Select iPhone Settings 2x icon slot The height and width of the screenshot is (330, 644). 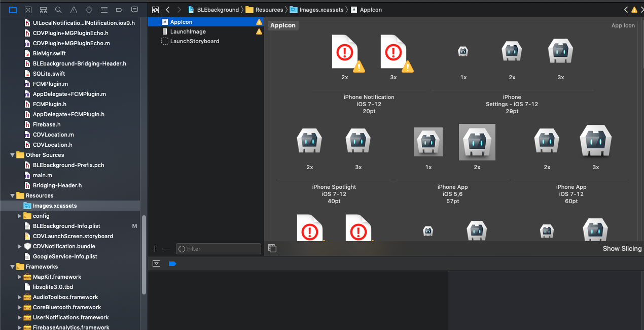[x=512, y=51]
